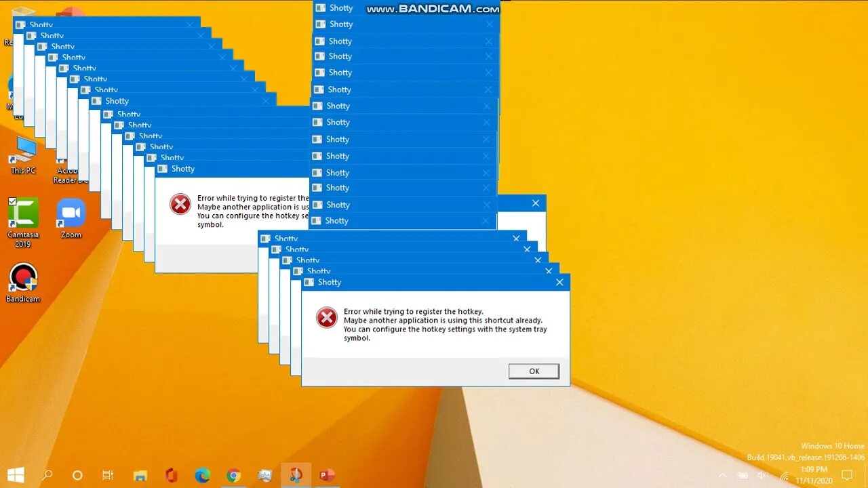The height and width of the screenshot is (488, 868).
Task: Launch Microsoft Edge from the taskbar
Action: click(202, 475)
